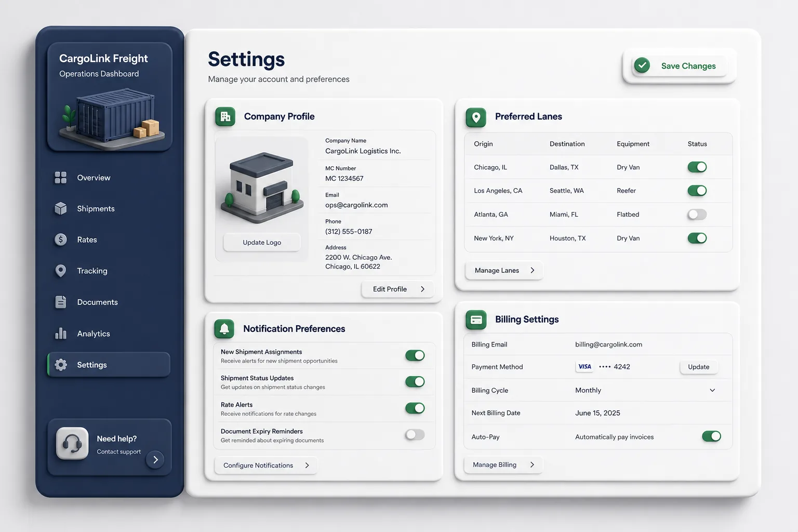The width and height of the screenshot is (798, 532).
Task: Click the Analytics bar chart icon
Action: pyautogui.click(x=61, y=333)
